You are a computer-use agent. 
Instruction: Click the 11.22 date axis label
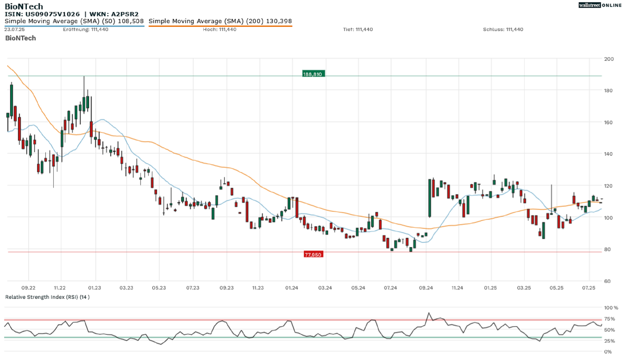coord(60,288)
